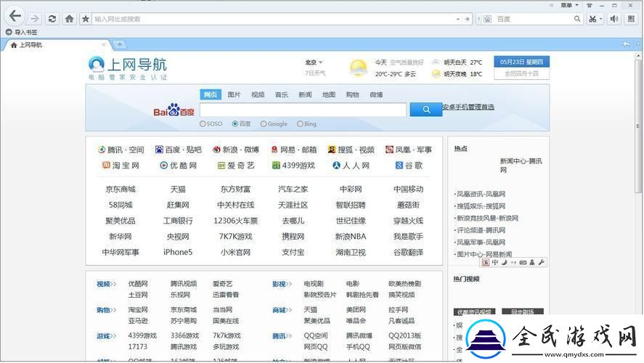Expand the screenshot tool dropdown arrow
This screenshot has width=644, height=363.
coord(600,19)
